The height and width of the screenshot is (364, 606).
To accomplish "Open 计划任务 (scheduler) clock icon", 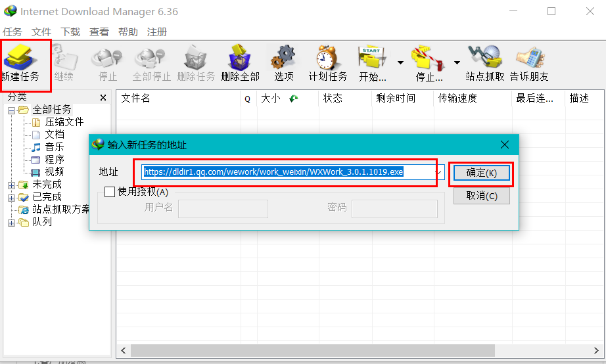I will 328,63.
